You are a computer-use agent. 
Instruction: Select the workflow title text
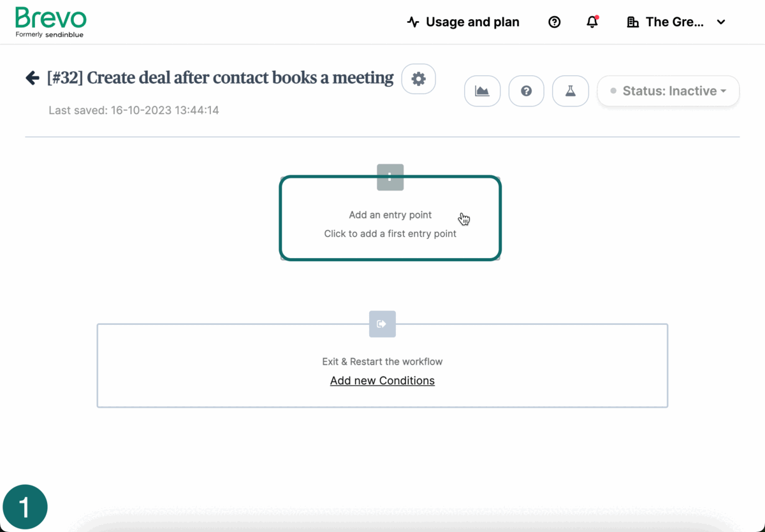tap(221, 78)
